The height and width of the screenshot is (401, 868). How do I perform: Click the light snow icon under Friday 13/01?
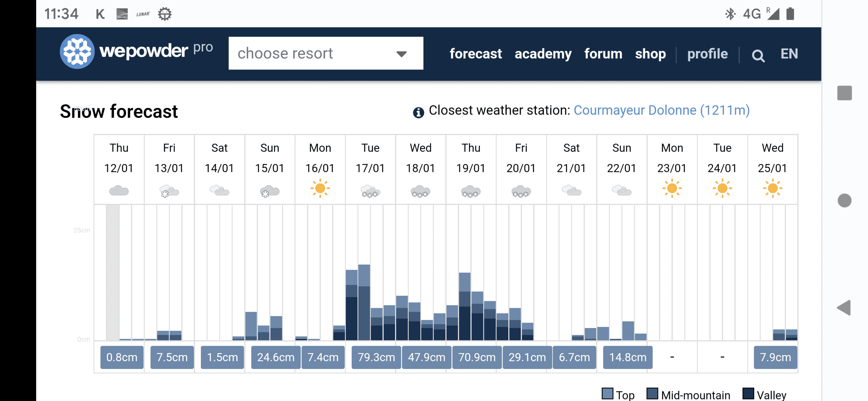pos(169,190)
